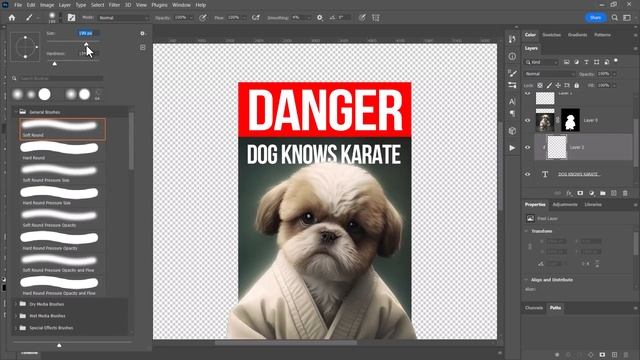Open brush picker settings gear
The width and height of the screenshot is (640, 360).
[x=142, y=33]
